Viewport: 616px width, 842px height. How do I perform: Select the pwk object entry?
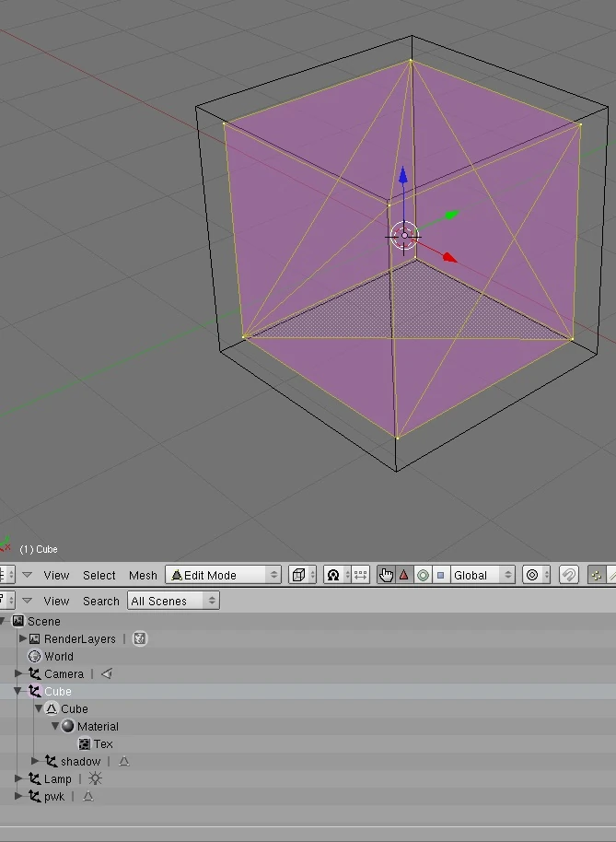click(x=54, y=797)
